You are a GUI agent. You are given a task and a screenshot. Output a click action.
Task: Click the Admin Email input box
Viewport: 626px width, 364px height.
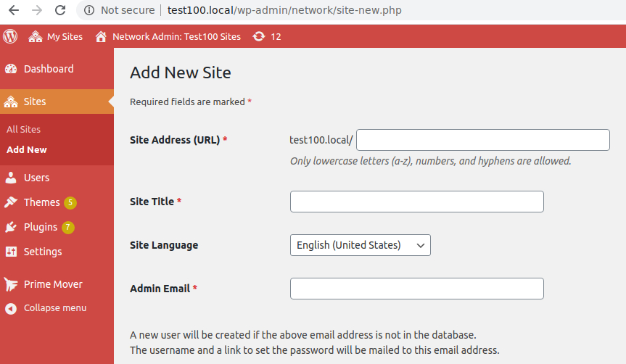417,289
